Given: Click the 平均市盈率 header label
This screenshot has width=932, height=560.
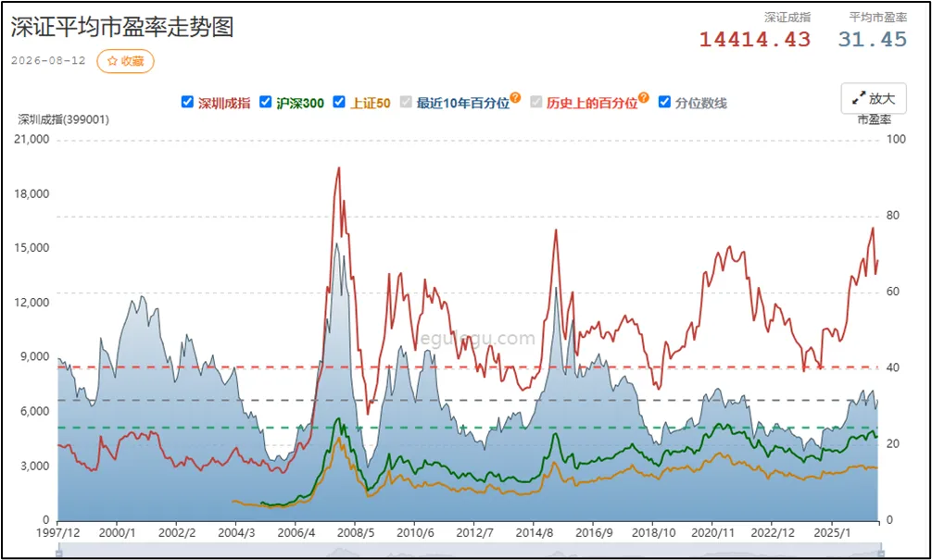Looking at the screenshot, I should click(x=878, y=18).
